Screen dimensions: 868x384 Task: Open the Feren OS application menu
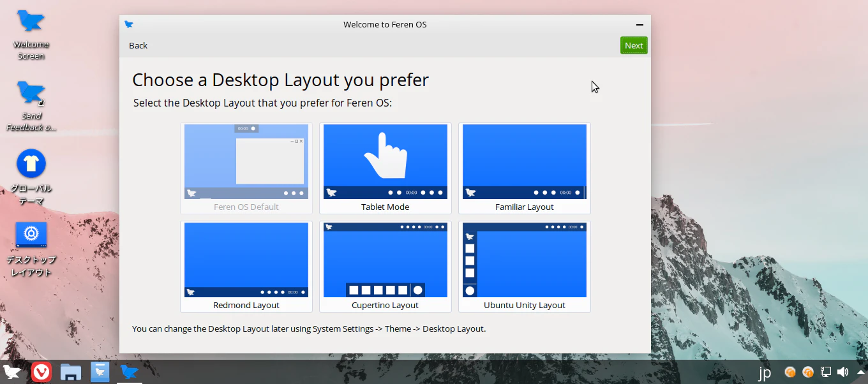pyautogui.click(x=12, y=372)
